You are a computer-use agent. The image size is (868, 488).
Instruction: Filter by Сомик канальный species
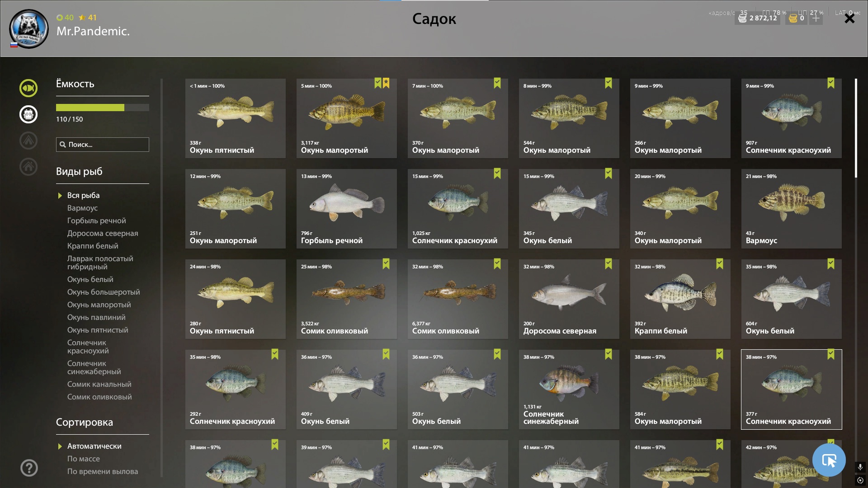click(x=99, y=384)
